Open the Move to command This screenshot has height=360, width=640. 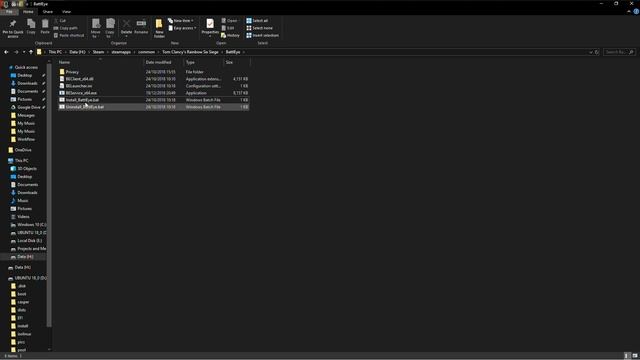click(x=96, y=28)
